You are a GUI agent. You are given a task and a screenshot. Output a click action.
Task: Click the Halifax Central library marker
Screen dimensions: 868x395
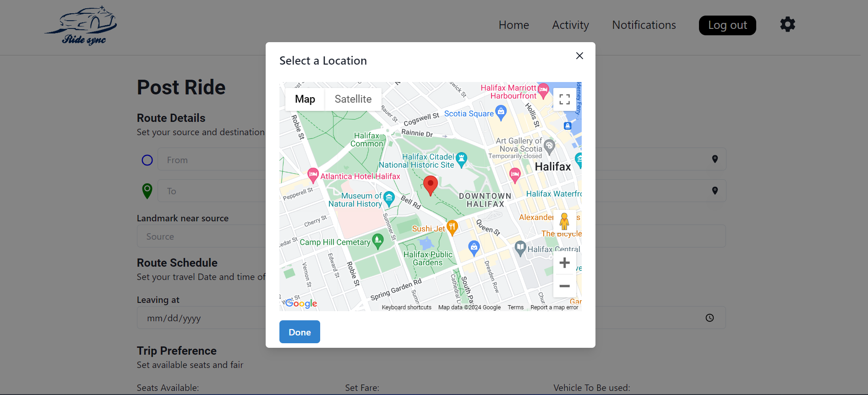click(x=520, y=249)
